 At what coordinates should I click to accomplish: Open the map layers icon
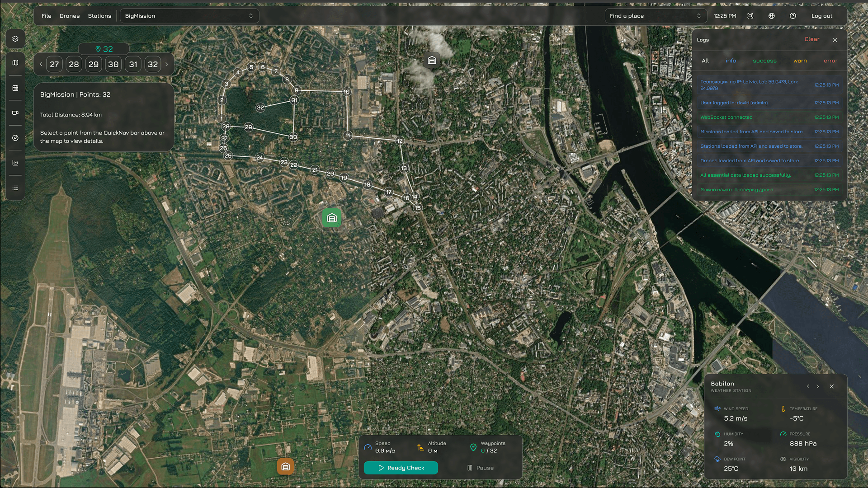[x=15, y=39]
